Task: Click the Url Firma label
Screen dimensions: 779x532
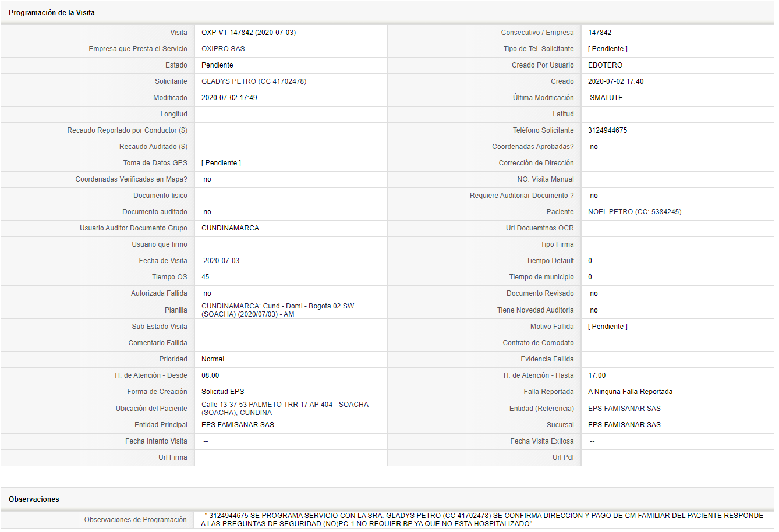Action: [x=173, y=457]
